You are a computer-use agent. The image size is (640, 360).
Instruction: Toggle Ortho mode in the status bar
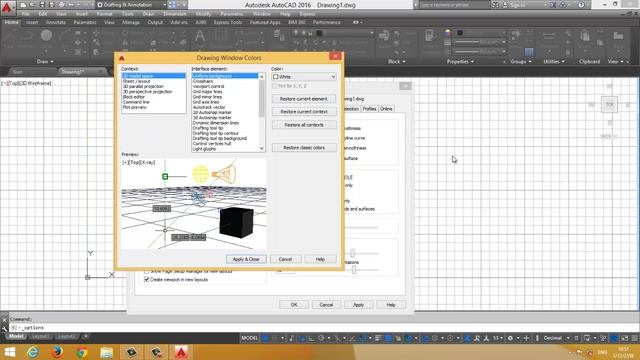[x=311, y=338]
